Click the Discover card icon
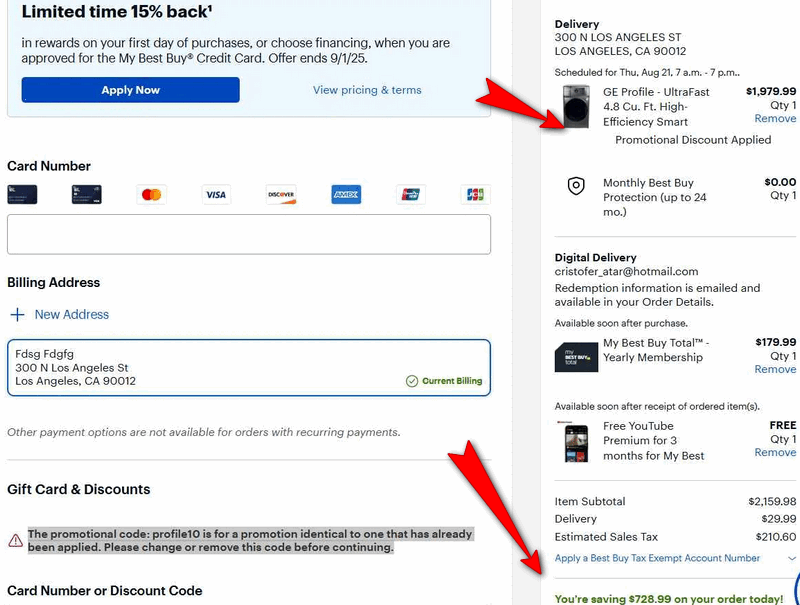The width and height of the screenshot is (800, 605). [x=281, y=194]
